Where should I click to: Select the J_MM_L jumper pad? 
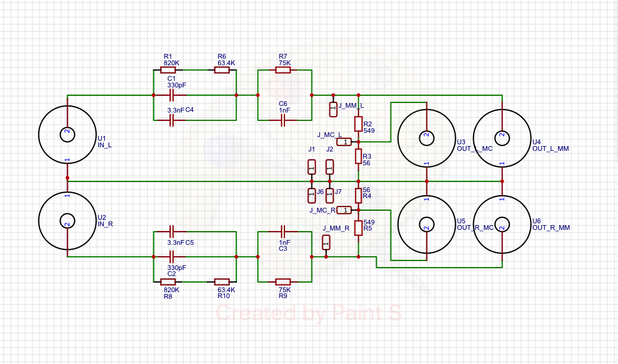coord(333,109)
